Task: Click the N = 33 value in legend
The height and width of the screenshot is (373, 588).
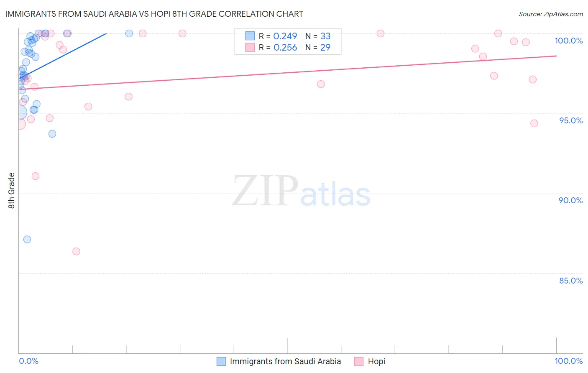Action: pyautogui.click(x=318, y=36)
